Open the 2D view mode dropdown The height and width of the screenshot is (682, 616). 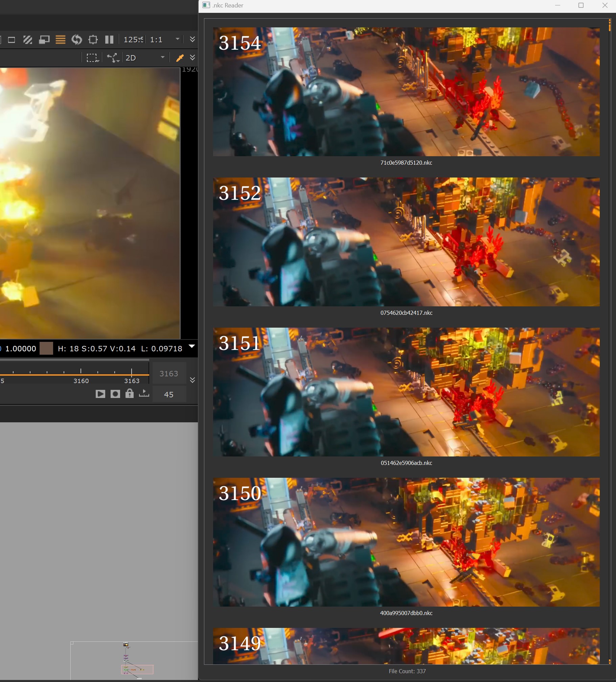(x=145, y=58)
